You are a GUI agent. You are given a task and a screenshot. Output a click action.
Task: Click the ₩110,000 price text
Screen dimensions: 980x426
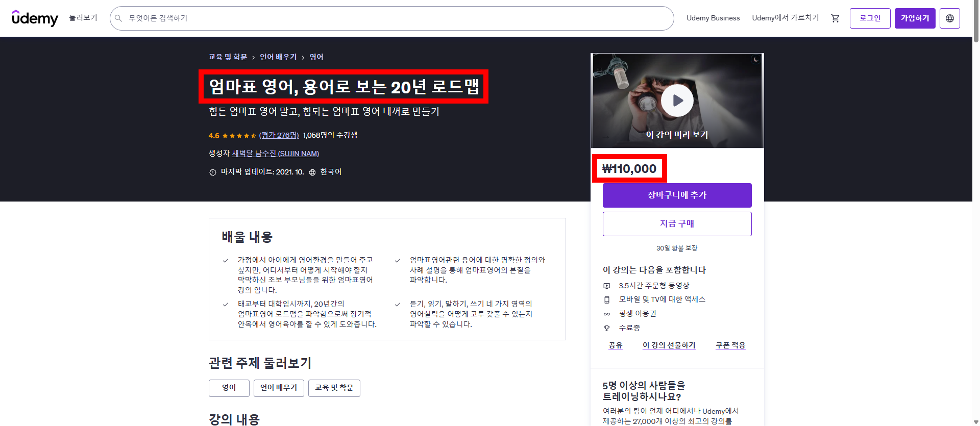(629, 169)
